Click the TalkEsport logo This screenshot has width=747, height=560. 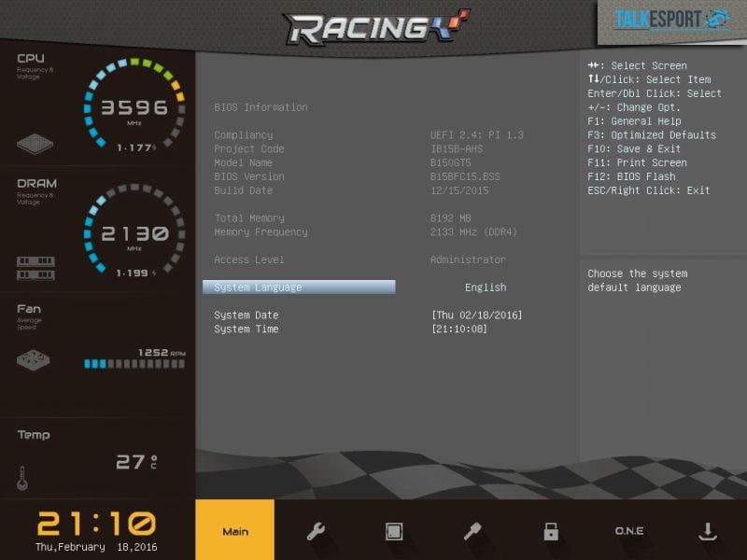point(671,20)
